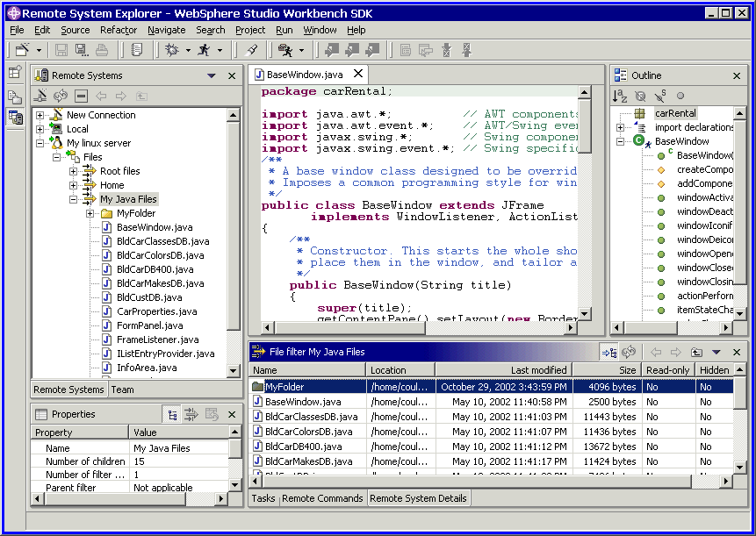The image size is (756, 536).
Task: Select the Team tab
Action: pos(123,389)
